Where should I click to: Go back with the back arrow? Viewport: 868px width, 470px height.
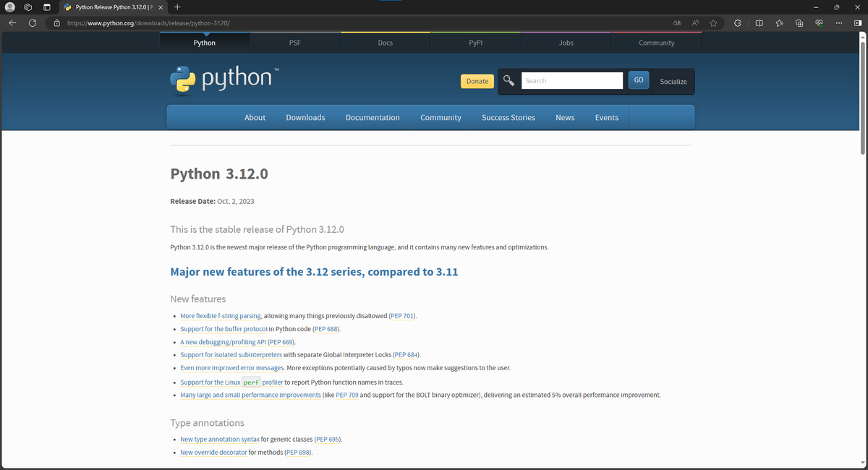pyautogui.click(x=12, y=23)
